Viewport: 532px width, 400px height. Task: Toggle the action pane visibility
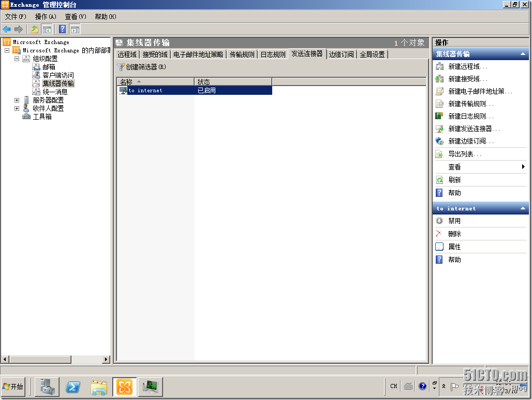74,29
